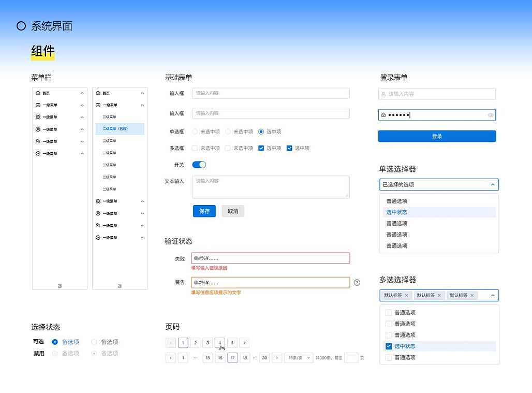This screenshot has height=393, width=532.
Task: Turn off the 开关 switch
Action: pyautogui.click(x=199, y=165)
